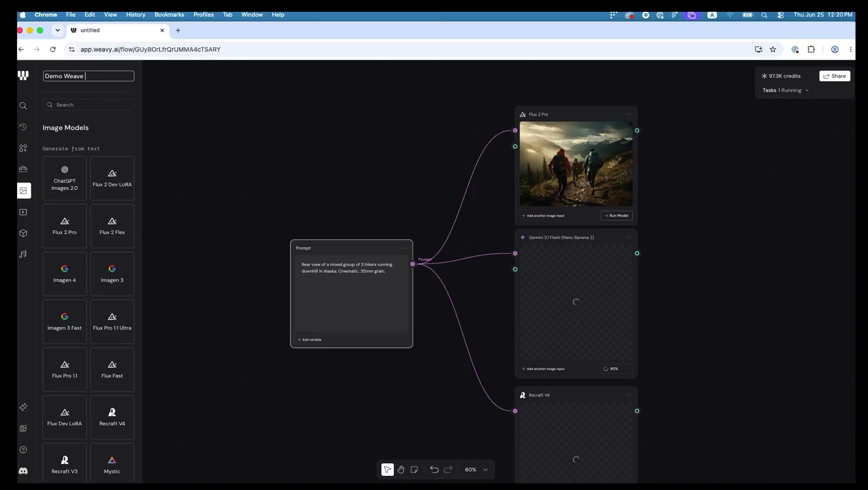Click Add variable in Prompt node
This screenshot has height=490, width=868.
coord(309,339)
